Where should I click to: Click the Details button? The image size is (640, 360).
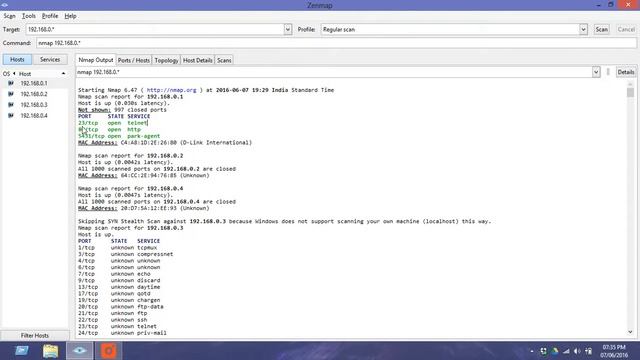pos(626,72)
